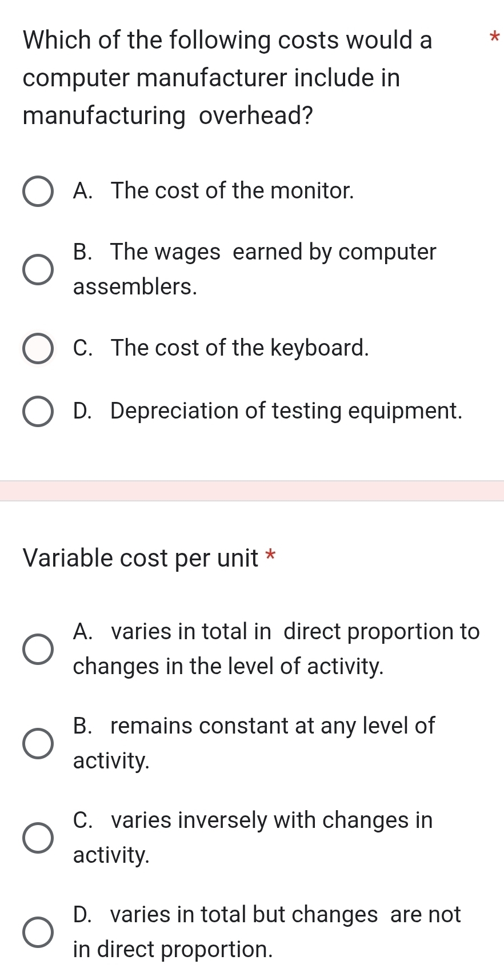The width and height of the screenshot is (504, 980).
Task: Click the 'C. varies inversely with changes' text
Action: click(253, 837)
